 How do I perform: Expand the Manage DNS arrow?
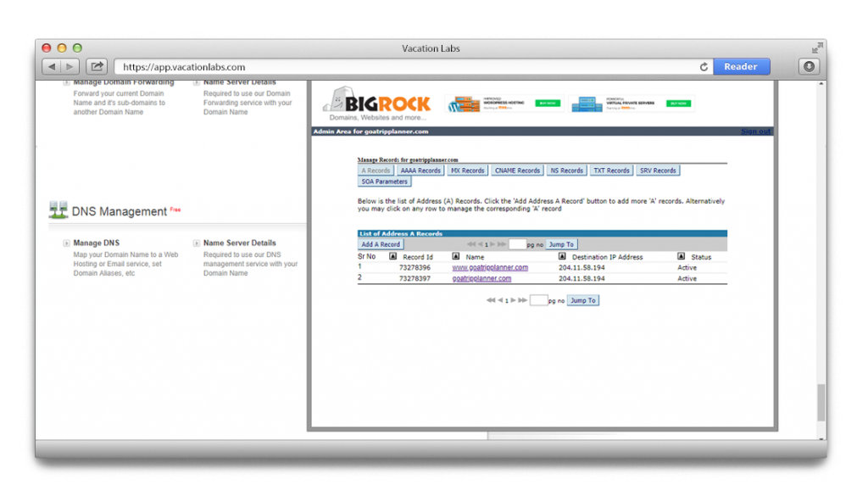click(67, 243)
